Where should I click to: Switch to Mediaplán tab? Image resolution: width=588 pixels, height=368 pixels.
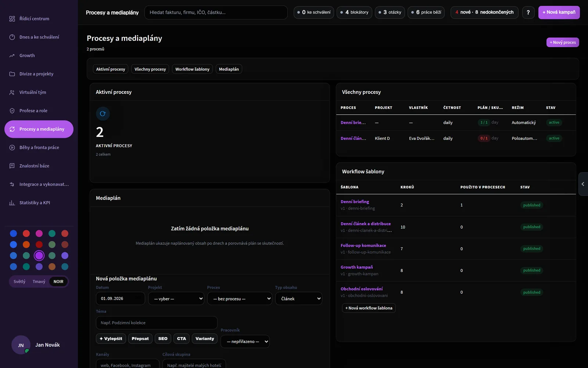(229, 69)
